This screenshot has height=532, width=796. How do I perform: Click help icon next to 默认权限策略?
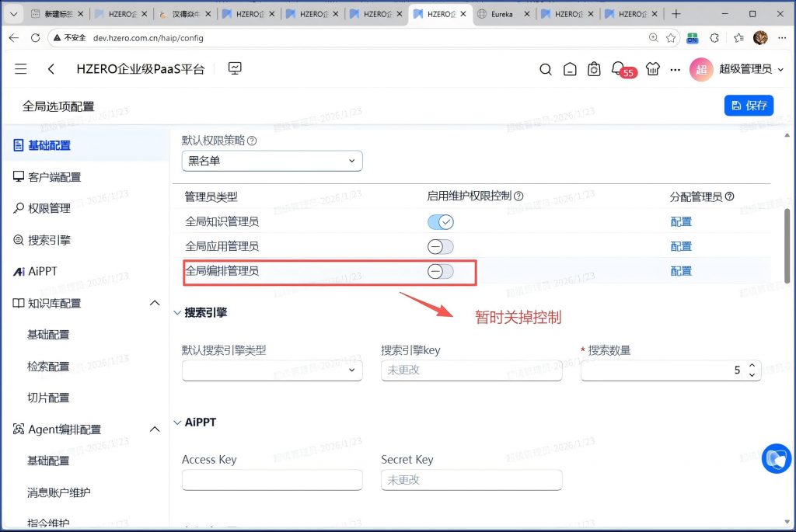(252, 141)
